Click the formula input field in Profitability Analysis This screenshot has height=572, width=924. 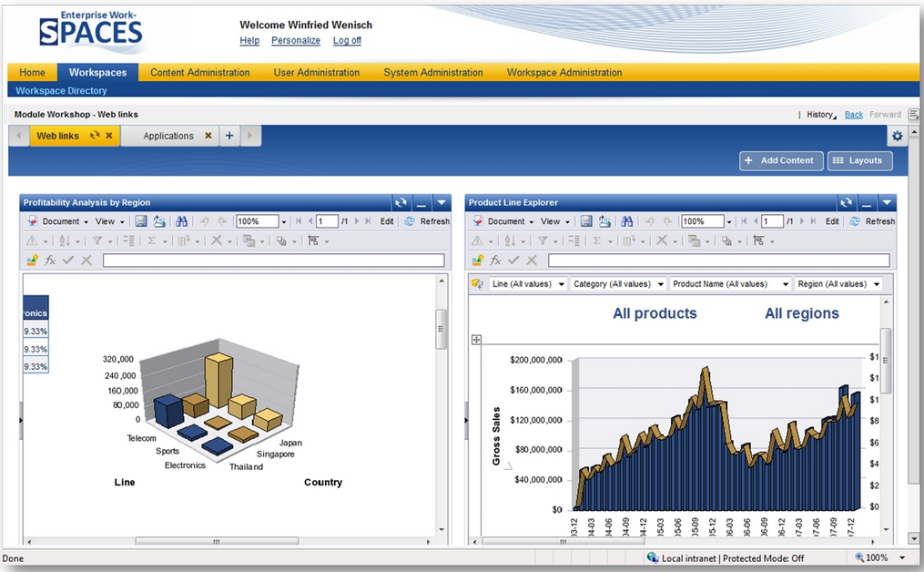pos(273,260)
